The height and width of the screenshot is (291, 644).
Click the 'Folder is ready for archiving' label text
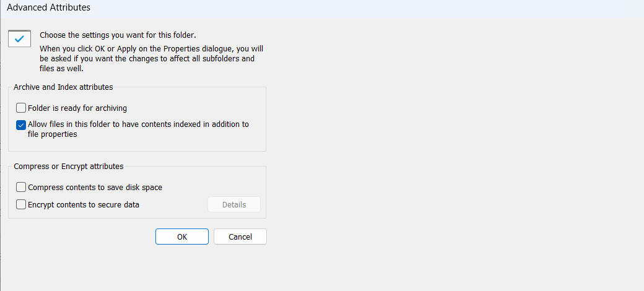[x=77, y=108]
